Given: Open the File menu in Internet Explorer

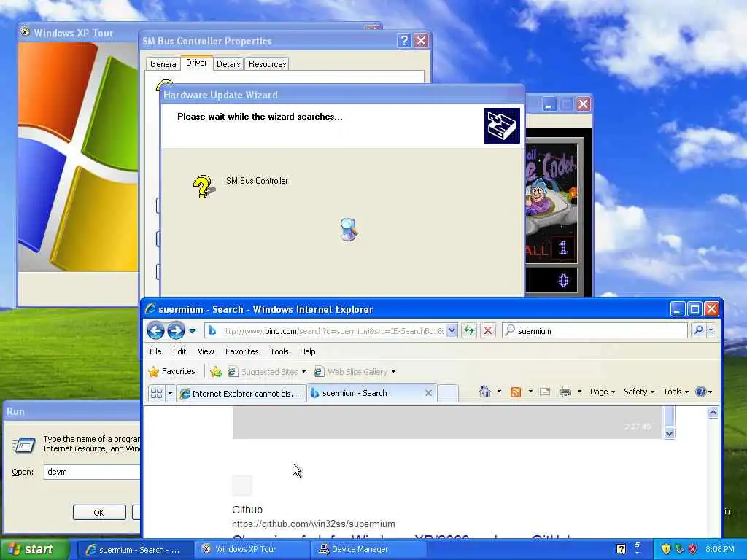Looking at the screenshot, I should [155, 351].
